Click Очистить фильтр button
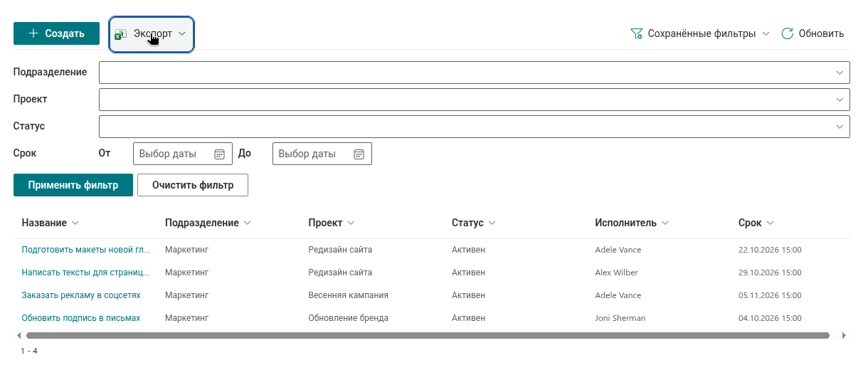 [193, 185]
